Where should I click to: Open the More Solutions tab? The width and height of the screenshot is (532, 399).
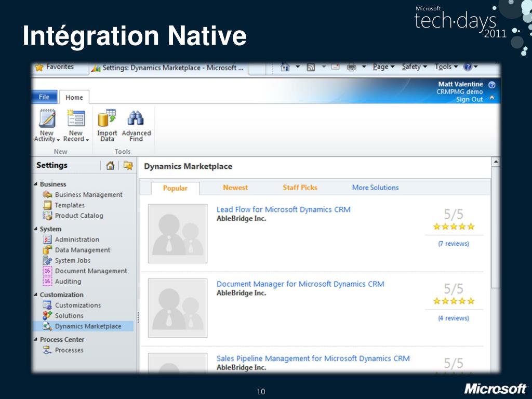pos(375,188)
